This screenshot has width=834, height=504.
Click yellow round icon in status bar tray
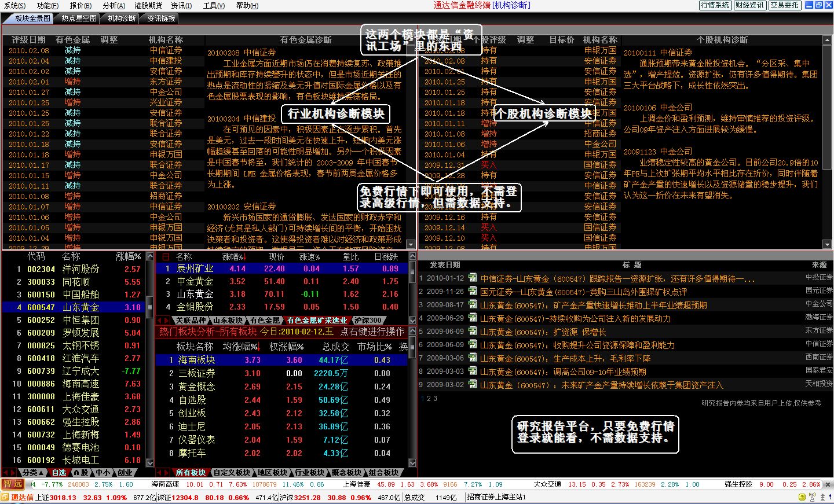coord(802,497)
